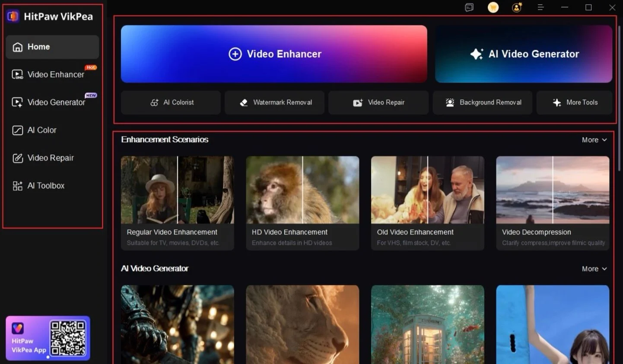Open the Watermark Removal tool
The image size is (623, 364).
click(274, 102)
